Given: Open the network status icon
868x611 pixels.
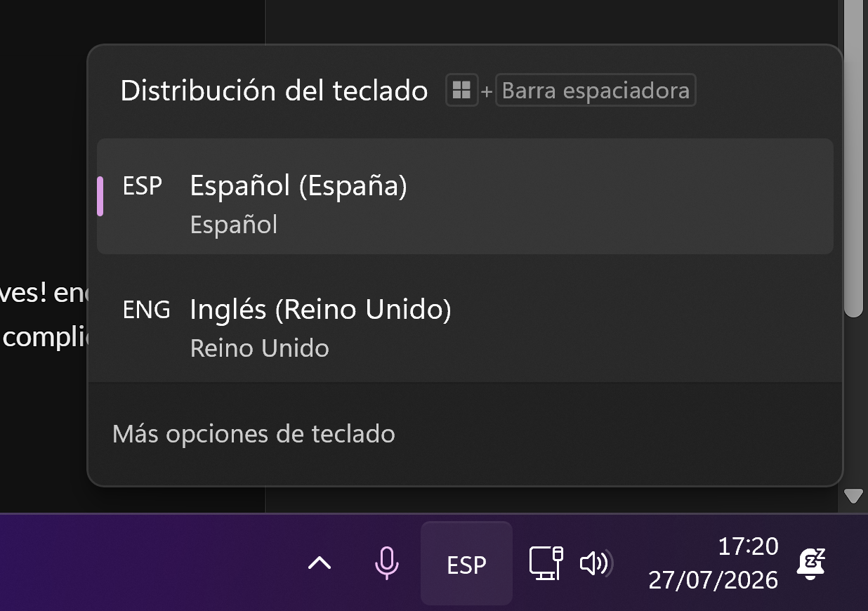Looking at the screenshot, I should (546, 563).
